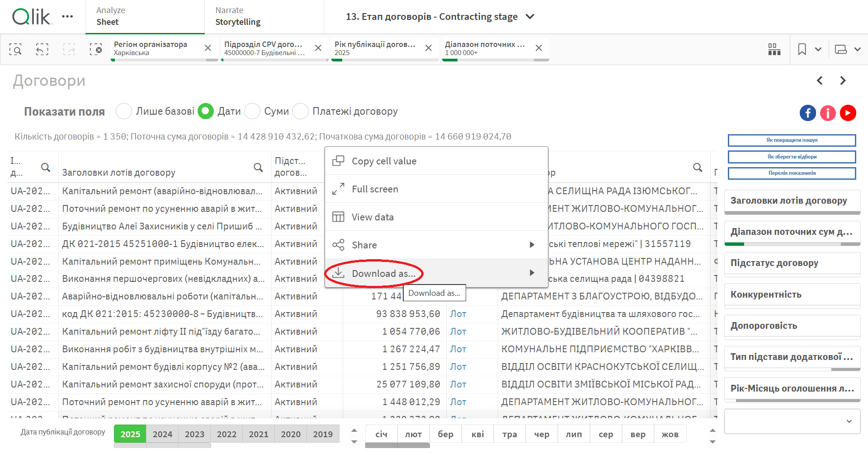Click the red info icon
Screen dimensions: 868x453
point(828,113)
